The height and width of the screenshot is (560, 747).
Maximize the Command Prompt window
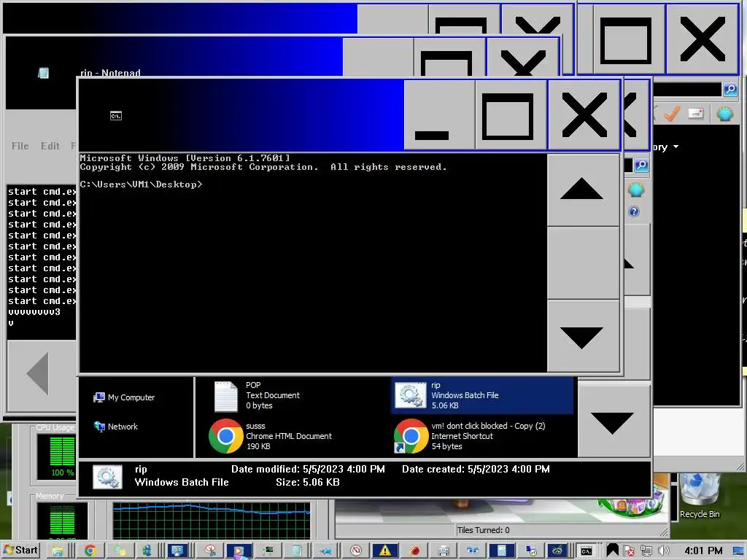511,115
